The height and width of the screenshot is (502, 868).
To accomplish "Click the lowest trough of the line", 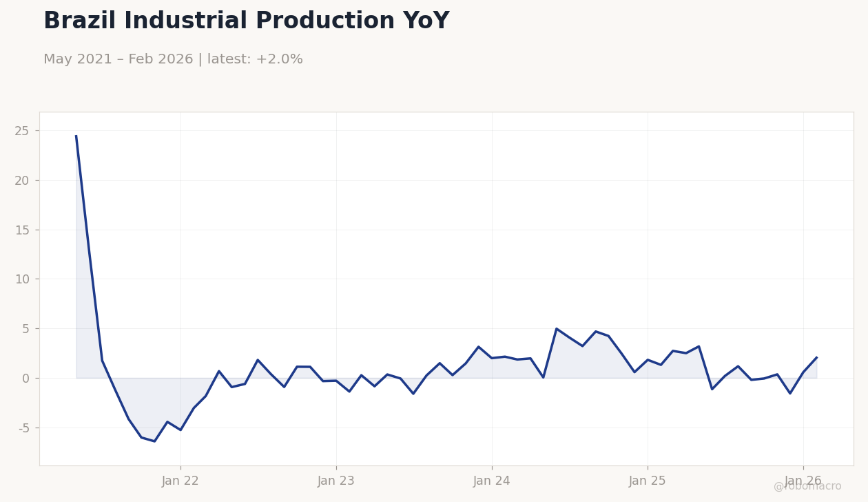I will [154, 441].
